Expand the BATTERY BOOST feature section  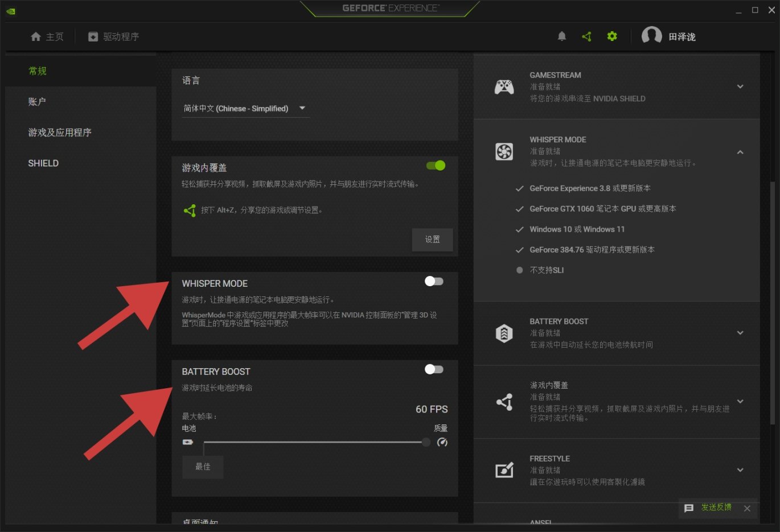click(740, 333)
